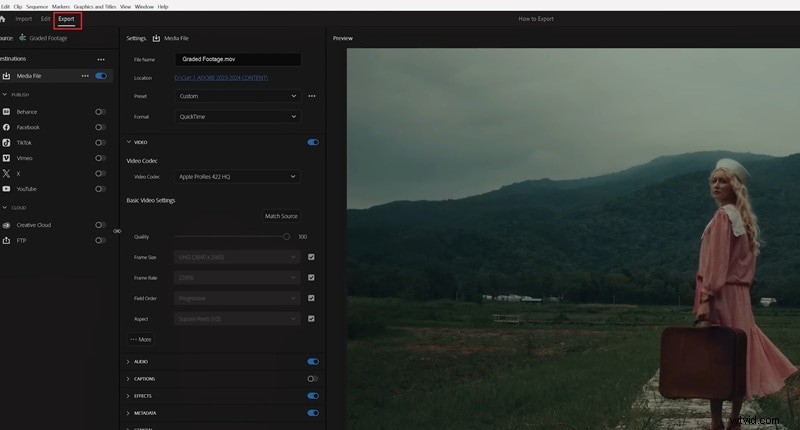Open the export Location path link
Screen dimensions: 800x430
point(221,78)
